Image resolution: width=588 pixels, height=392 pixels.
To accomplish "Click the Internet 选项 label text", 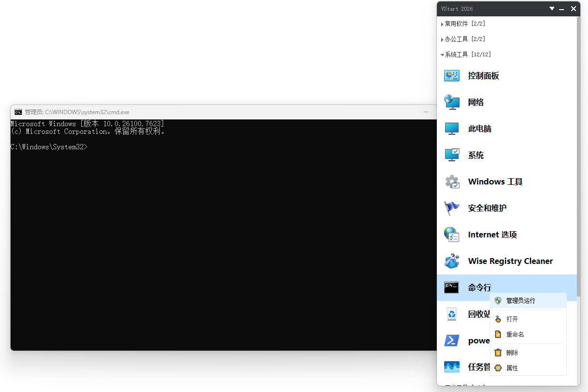I will (492, 235).
